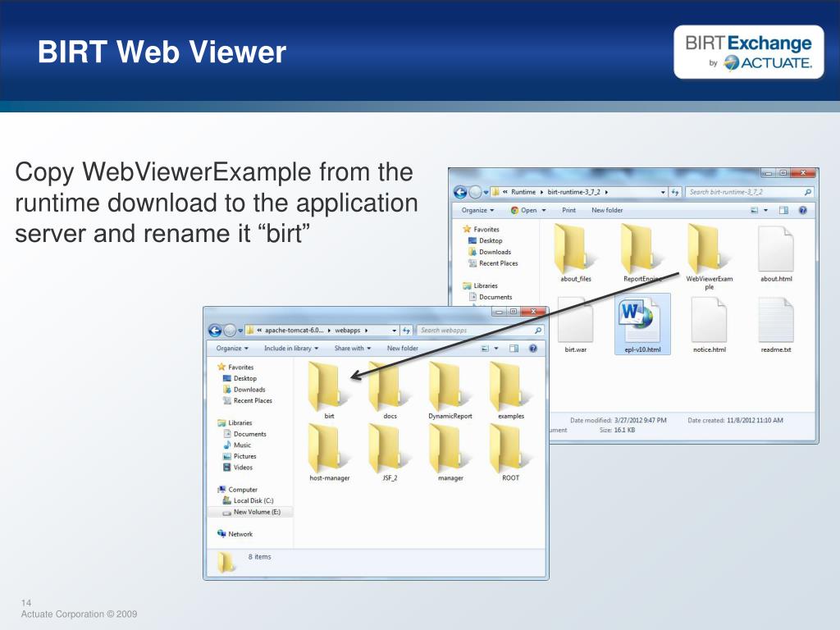
Task: Select the JSF_2 folder
Action: coord(390,452)
